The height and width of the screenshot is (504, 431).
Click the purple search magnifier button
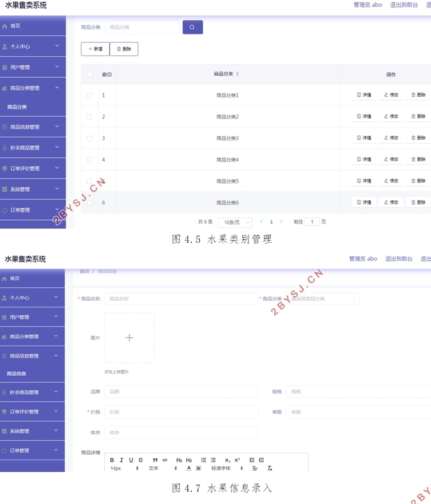pyautogui.click(x=192, y=27)
